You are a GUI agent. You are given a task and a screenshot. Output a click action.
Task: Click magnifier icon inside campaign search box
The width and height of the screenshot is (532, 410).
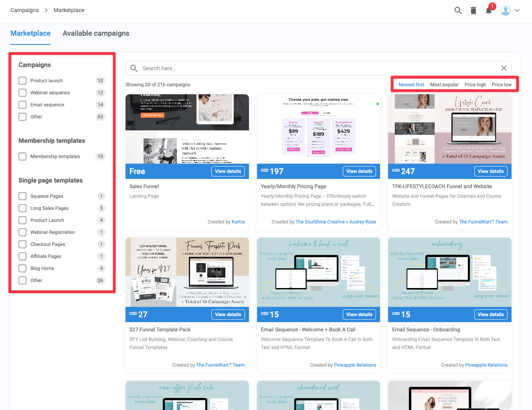point(134,68)
